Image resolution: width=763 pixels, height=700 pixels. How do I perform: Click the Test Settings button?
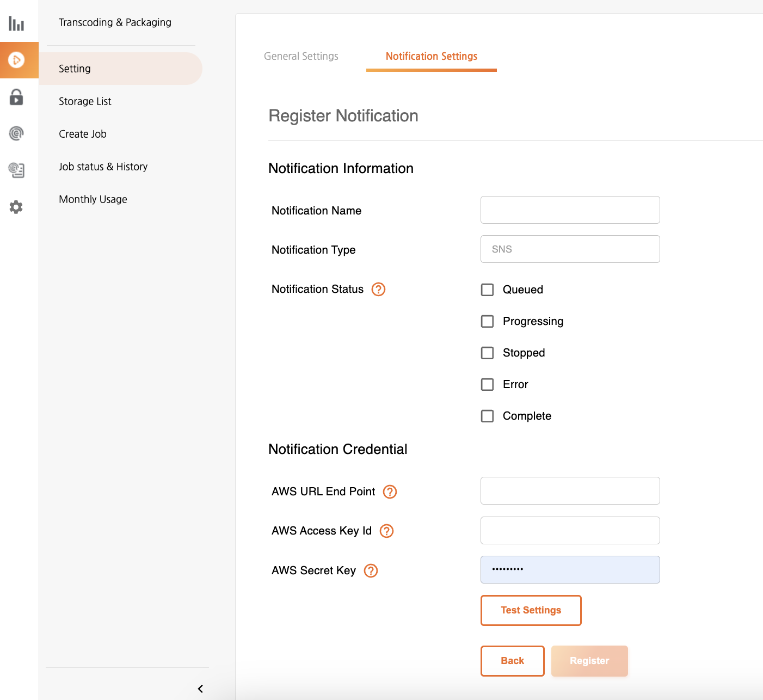click(x=531, y=610)
